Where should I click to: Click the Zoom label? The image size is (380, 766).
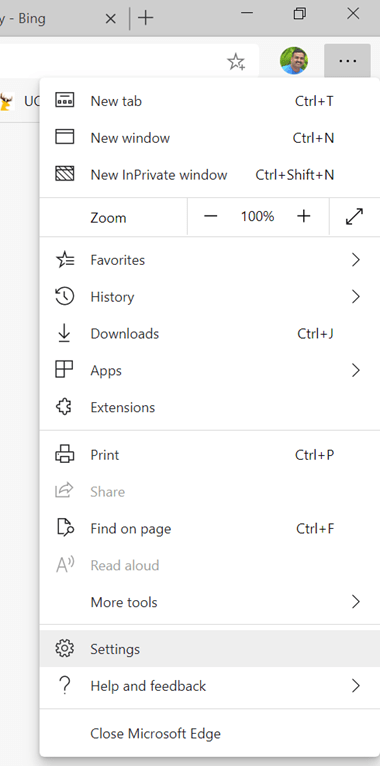[108, 217]
